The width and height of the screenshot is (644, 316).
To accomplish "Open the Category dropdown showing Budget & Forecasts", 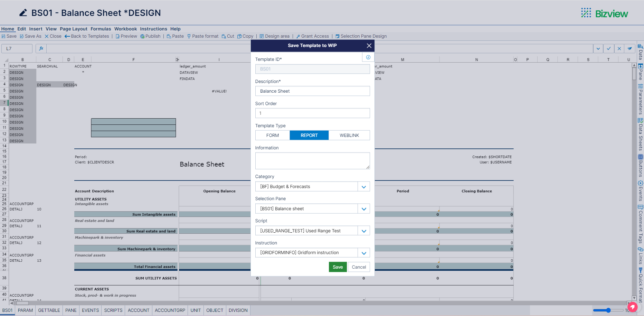I will point(363,186).
